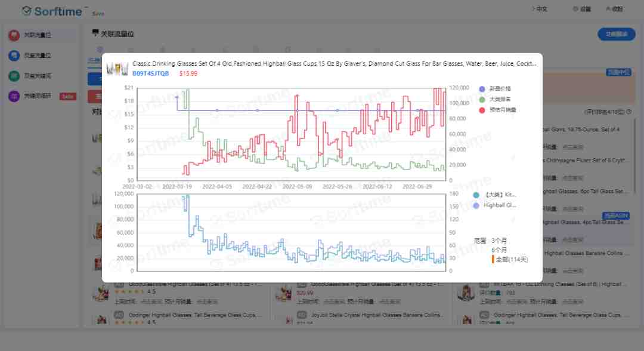This screenshot has width=644, height=351.
Task: Toggle the red monthly sales legend
Action: tap(497, 110)
